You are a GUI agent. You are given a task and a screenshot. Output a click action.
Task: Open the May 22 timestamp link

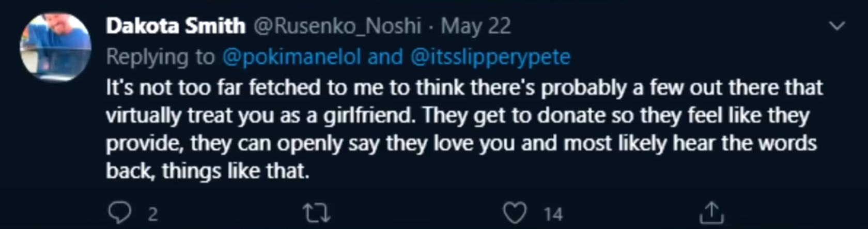tap(475, 26)
